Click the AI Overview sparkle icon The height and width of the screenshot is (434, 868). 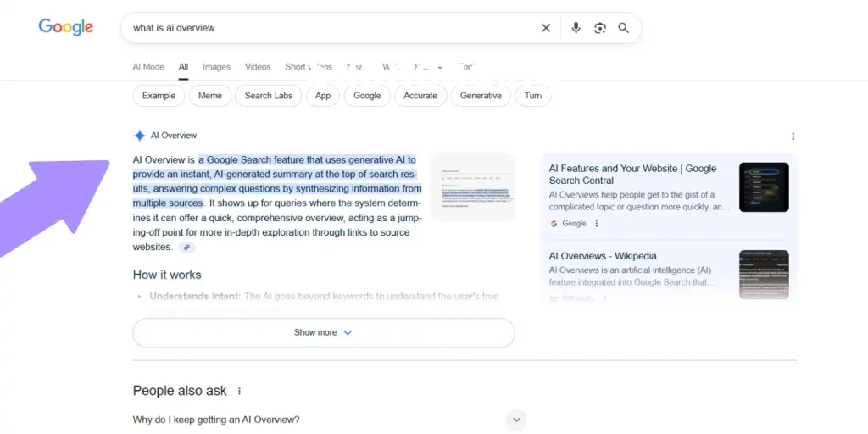(x=140, y=136)
